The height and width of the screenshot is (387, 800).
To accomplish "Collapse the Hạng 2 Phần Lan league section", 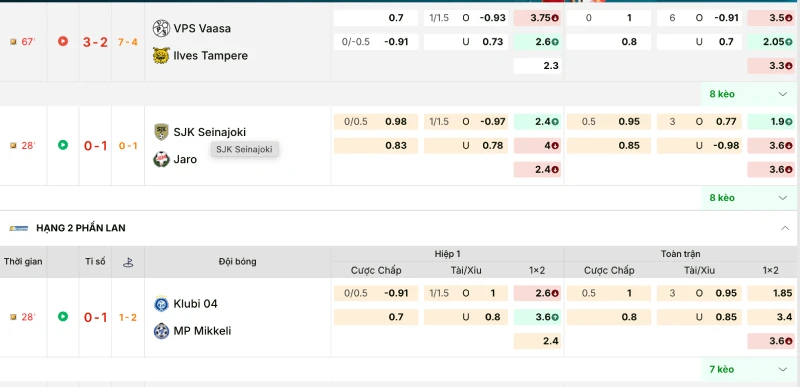I will tap(785, 228).
